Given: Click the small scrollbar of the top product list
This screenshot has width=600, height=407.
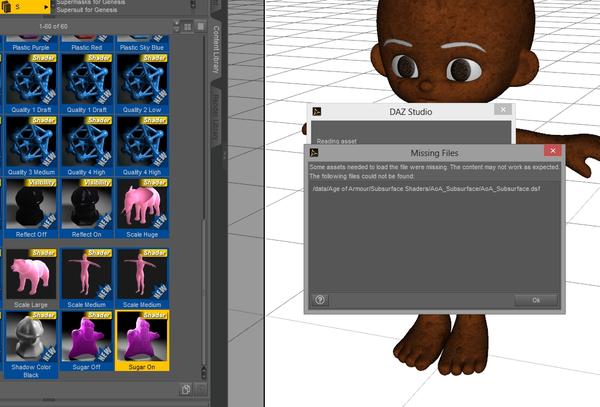Looking at the screenshot, I should point(193,5).
